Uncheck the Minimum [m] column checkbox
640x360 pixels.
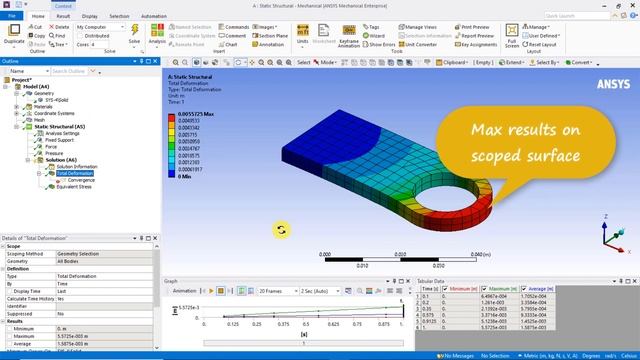coord(445,289)
